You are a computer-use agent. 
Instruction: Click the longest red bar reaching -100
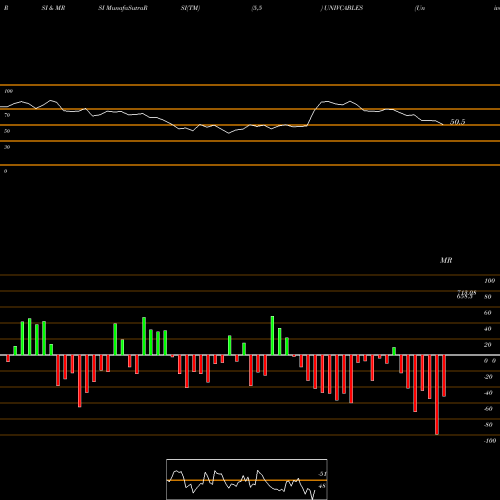(x=437, y=395)
